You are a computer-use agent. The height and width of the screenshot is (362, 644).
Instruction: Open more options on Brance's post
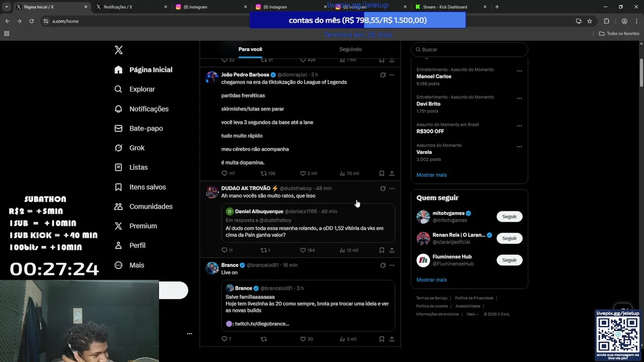[392, 265]
